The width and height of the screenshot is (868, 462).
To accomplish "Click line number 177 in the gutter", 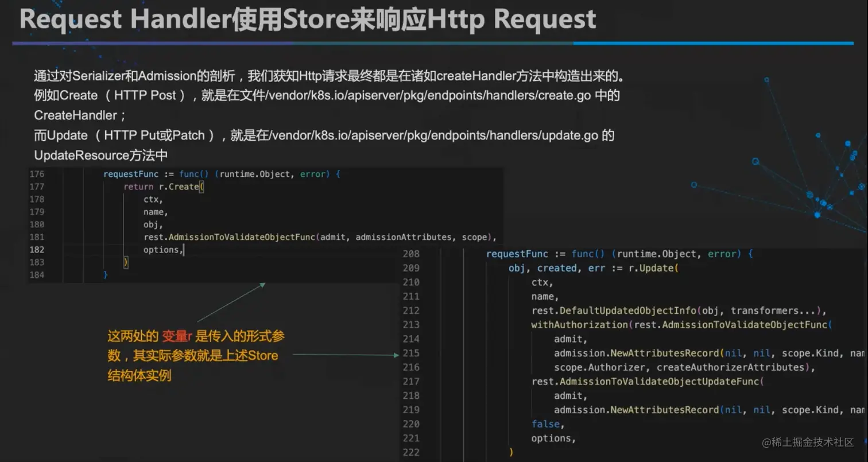I will 36,187.
